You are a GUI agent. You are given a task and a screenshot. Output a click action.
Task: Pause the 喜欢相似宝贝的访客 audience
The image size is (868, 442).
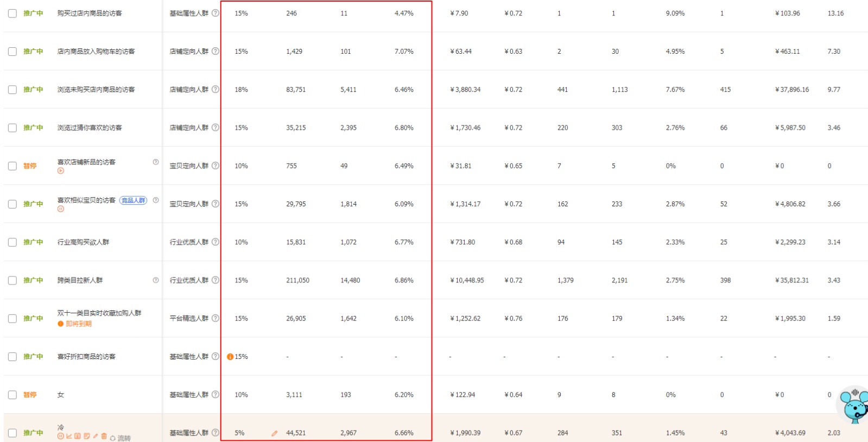coord(60,209)
